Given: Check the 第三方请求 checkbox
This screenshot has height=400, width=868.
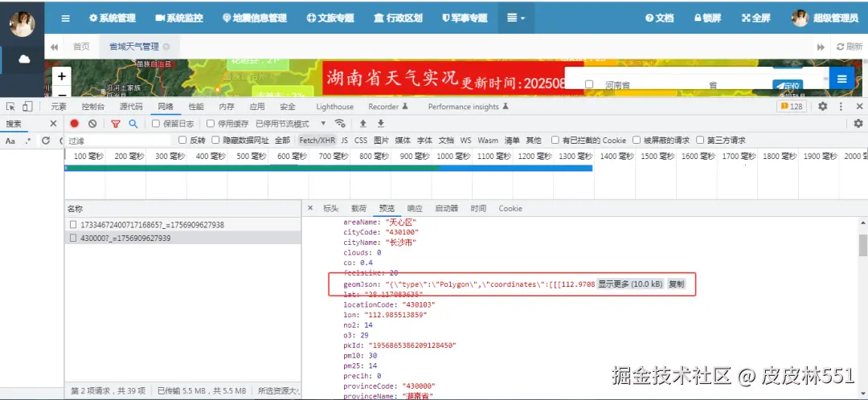Looking at the screenshot, I should [x=700, y=140].
